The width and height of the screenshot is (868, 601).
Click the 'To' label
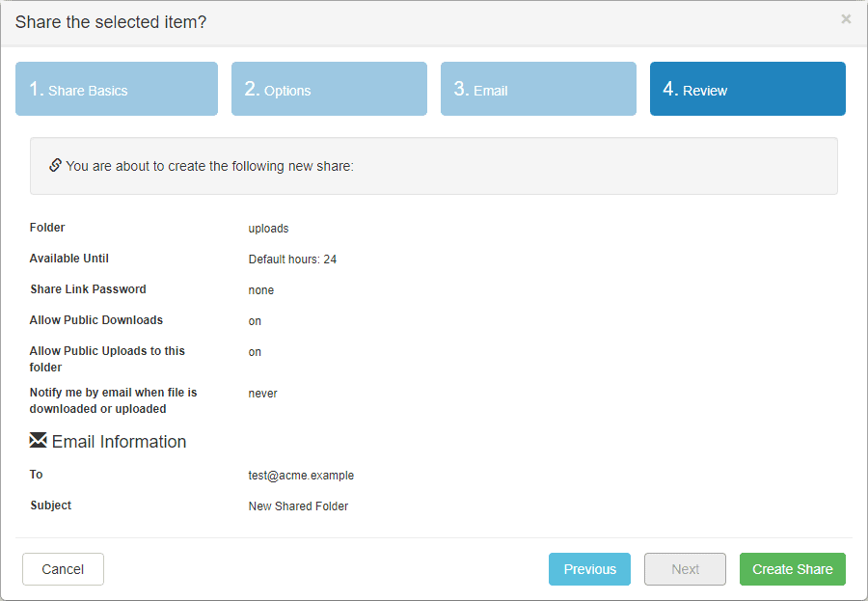36,475
